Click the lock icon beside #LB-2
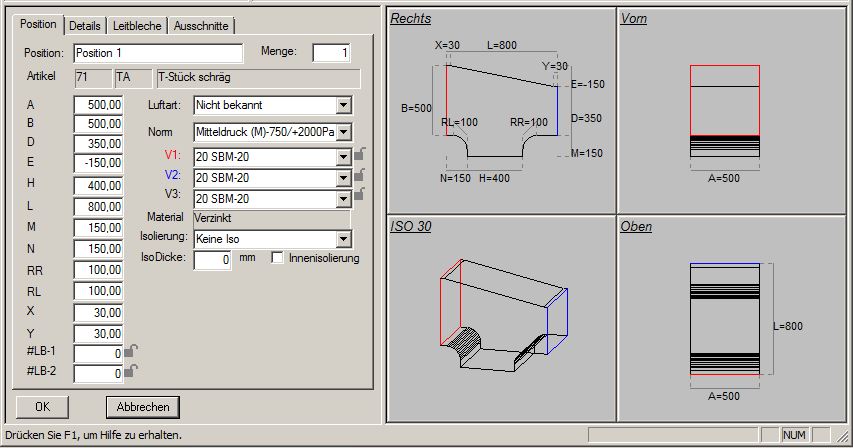The height and width of the screenshot is (448, 853). [131, 371]
